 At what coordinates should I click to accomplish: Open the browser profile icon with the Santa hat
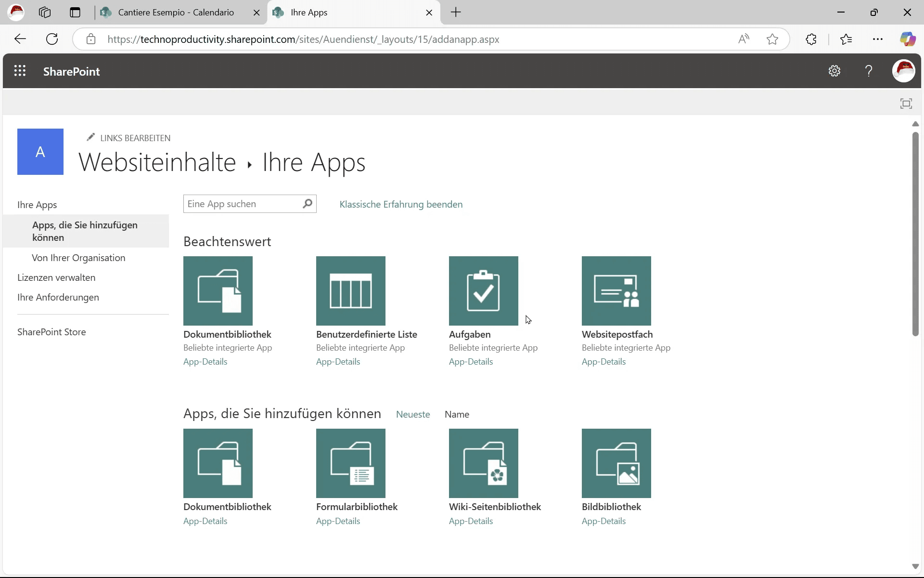pos(16,13)
